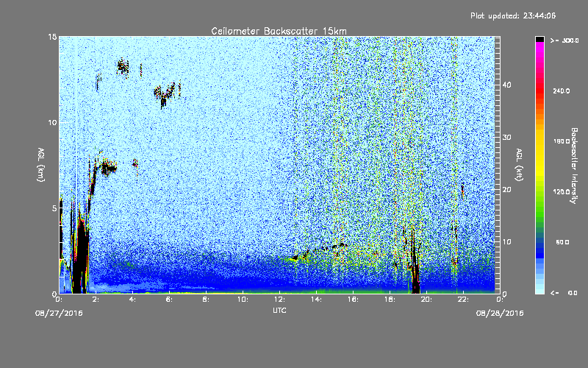Click the "UTC" x-axis label
Screen dimensions: 588x368
(279, 310)
